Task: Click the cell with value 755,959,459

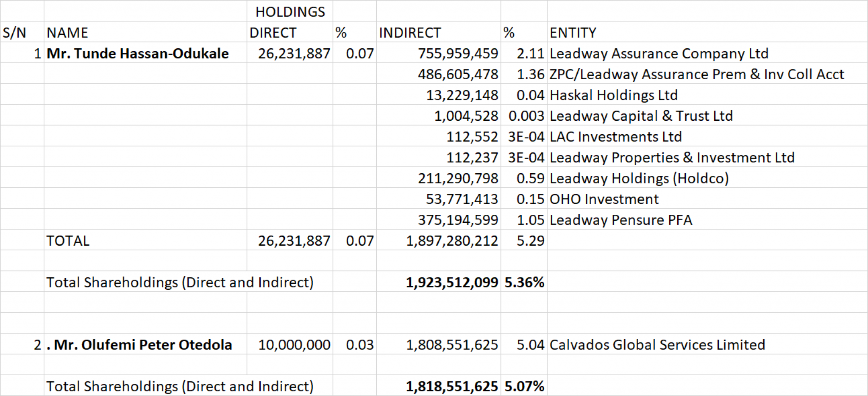Action: [457, 53]
